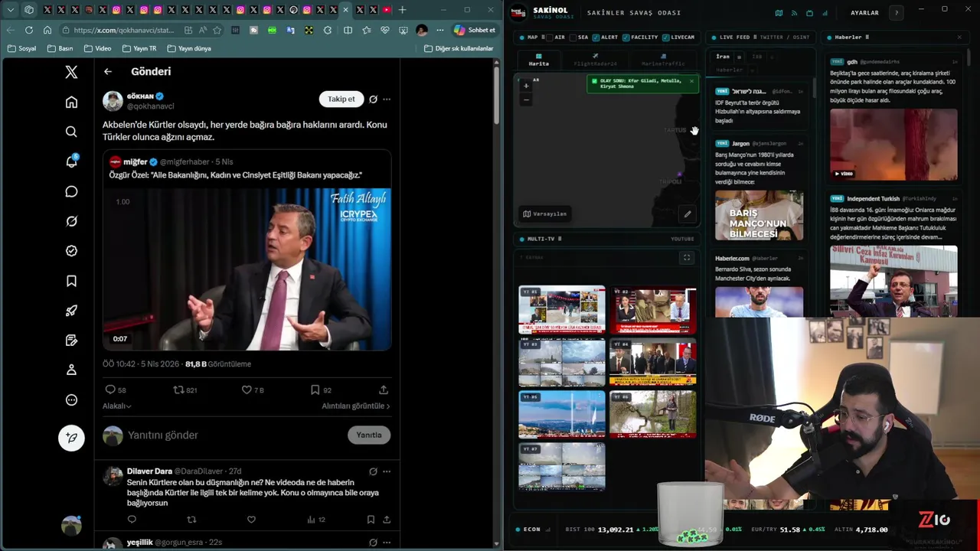Select the İran live feed tab
This screenshot has width=980, height=551.
click(x=723, y=57)
